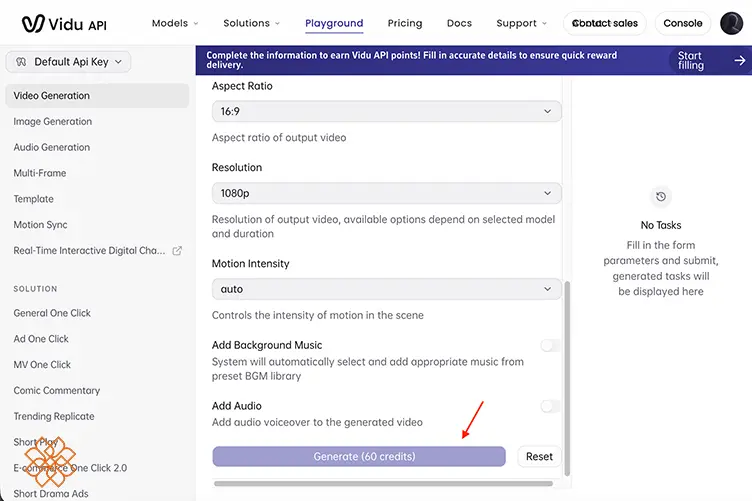The width and height of the screenshot is (752, 501).
Task: Click the Vidu API logo
Action: [64, 23]
